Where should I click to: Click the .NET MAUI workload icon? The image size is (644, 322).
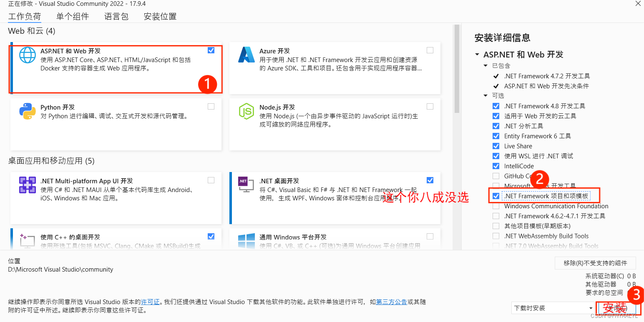coord(28,185)
